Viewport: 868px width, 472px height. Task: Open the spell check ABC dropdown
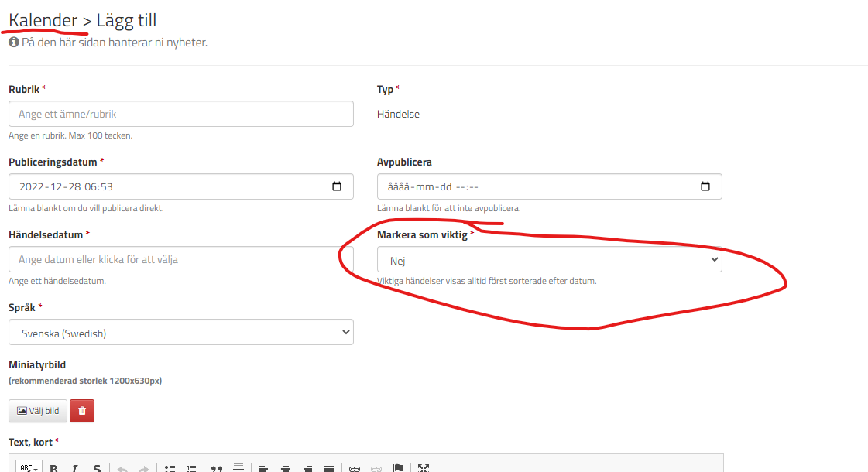[x=29, y=468]
